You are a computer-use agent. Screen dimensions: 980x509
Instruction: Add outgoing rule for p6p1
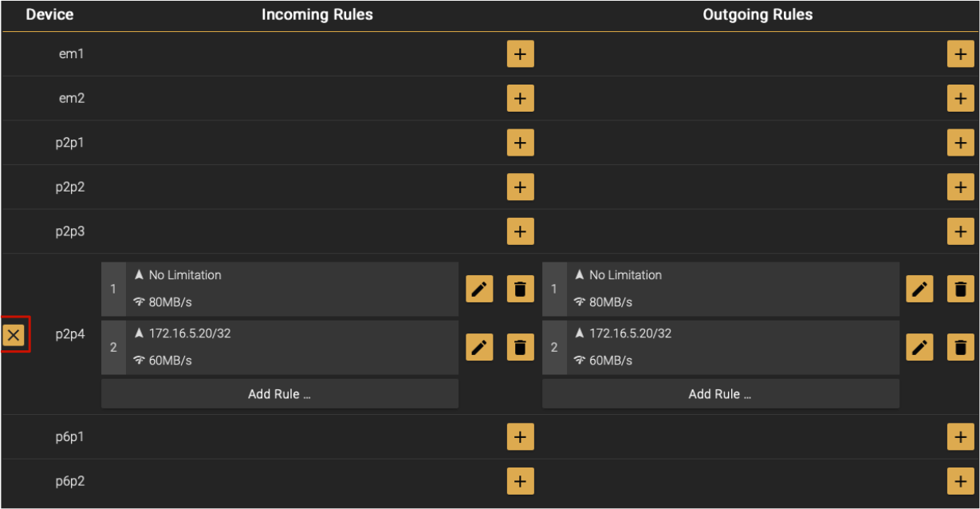point(960,436)
